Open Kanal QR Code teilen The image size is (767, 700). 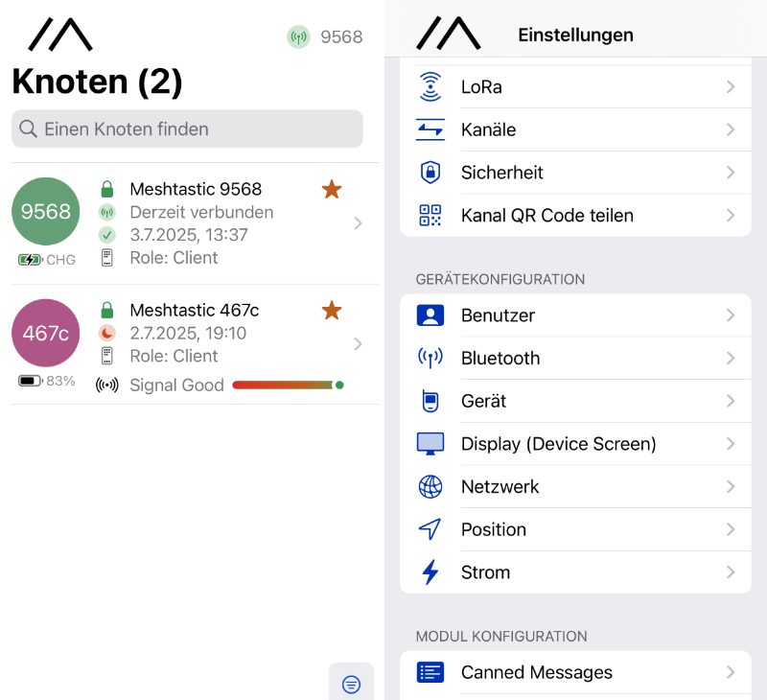point(575,215)
